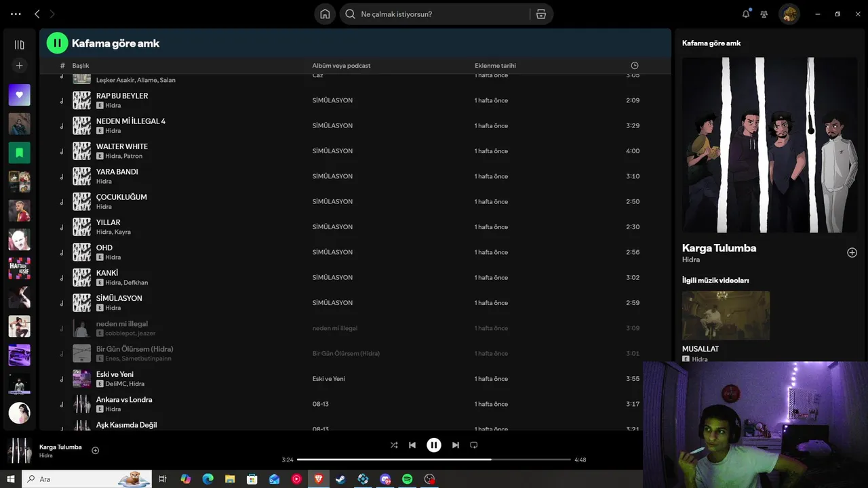Viewport: 868px width, 488px height.
Task: Launch Microsoft Edge from taskbar
Action: [208, 479]
